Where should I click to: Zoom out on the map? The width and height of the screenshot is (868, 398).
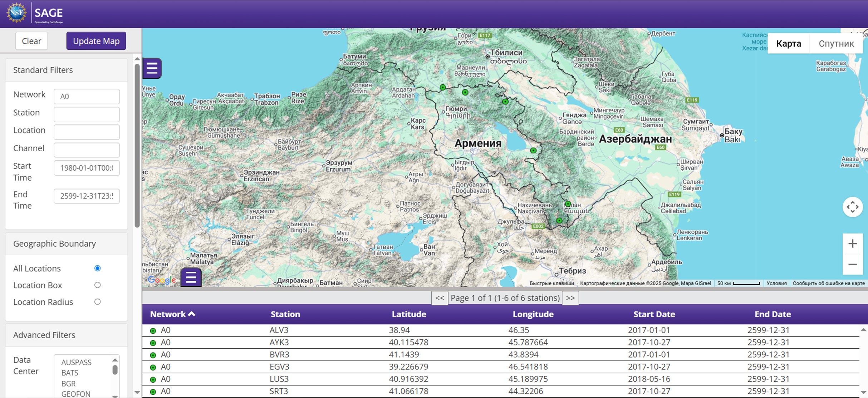pyautogui.click(x=852, y=264)
